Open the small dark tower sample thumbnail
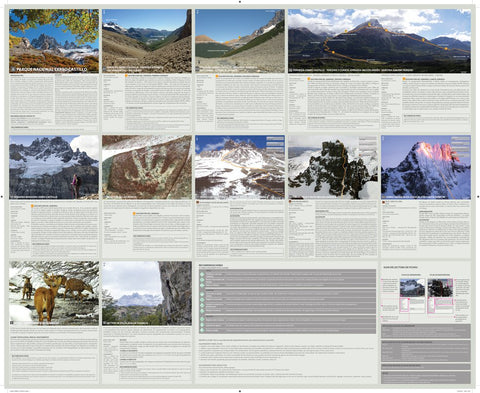This screenshot has height=393, width=480. click(440, 288)
